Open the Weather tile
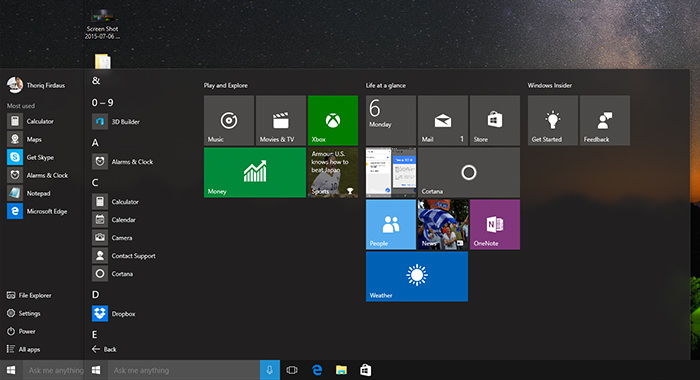 (x=417, y=276)
